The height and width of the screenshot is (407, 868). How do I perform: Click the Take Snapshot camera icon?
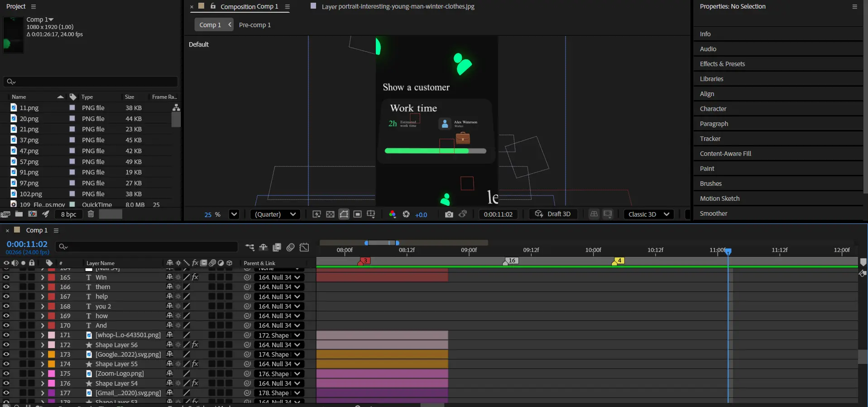pos(449,214)
